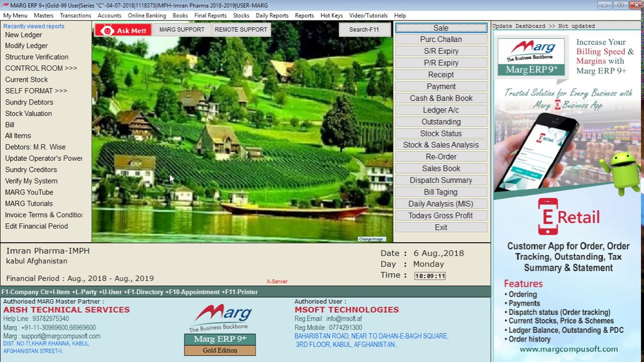Open the MARG YouTube link
The image size is (644, 362).
[29, 192]
